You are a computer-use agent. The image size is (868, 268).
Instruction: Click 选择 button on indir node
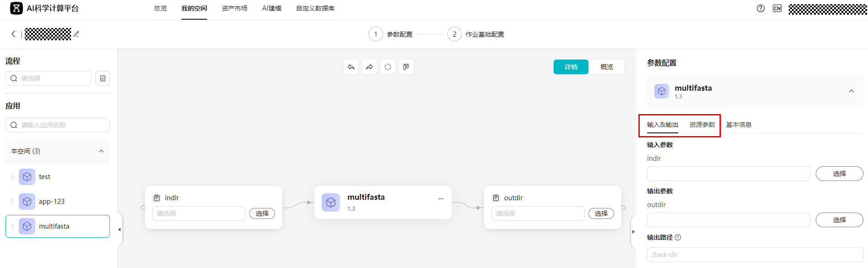point(262,213)
